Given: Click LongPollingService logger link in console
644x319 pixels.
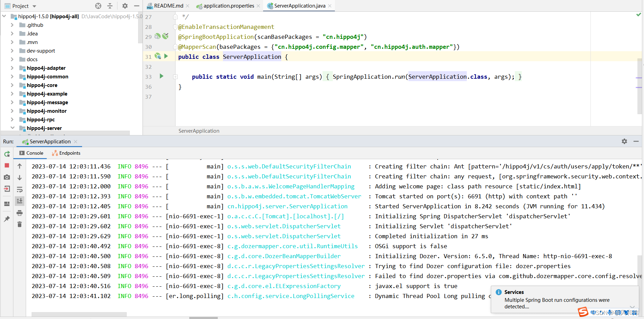Looking at the screenshot, I should pyautogui.click(x=291, y=296).
